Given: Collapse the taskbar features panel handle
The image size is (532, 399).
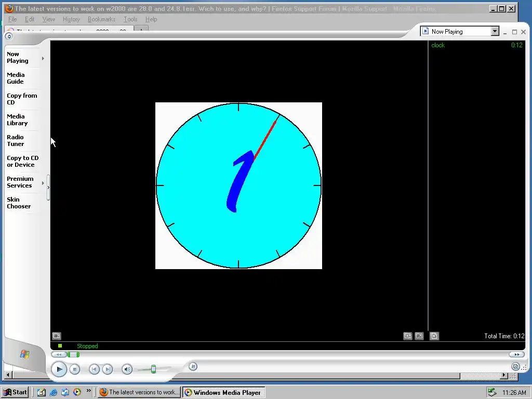Looking at the screenshot, I should [48, 187].
